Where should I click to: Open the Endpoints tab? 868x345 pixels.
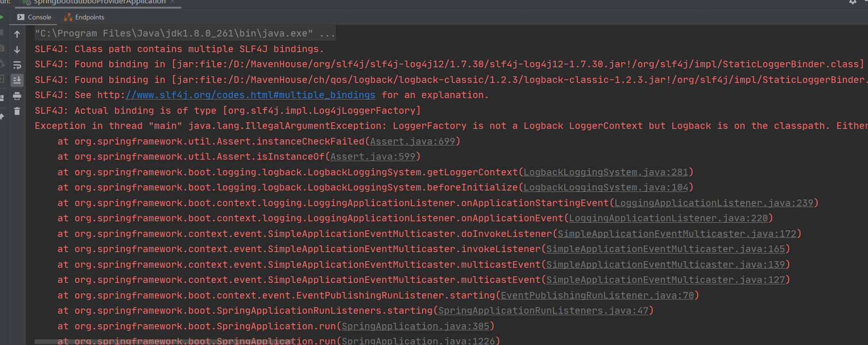point(84,17)
